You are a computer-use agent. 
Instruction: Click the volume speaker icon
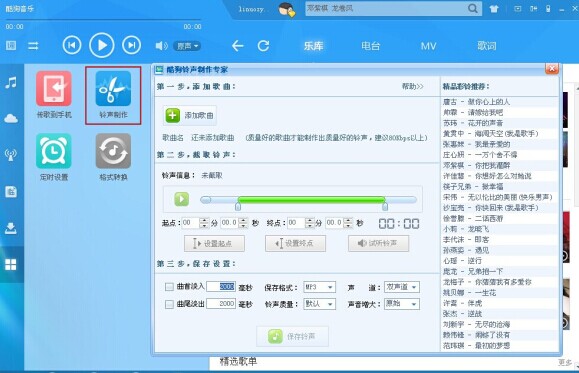pyautogui.click(x=161, y=46)
